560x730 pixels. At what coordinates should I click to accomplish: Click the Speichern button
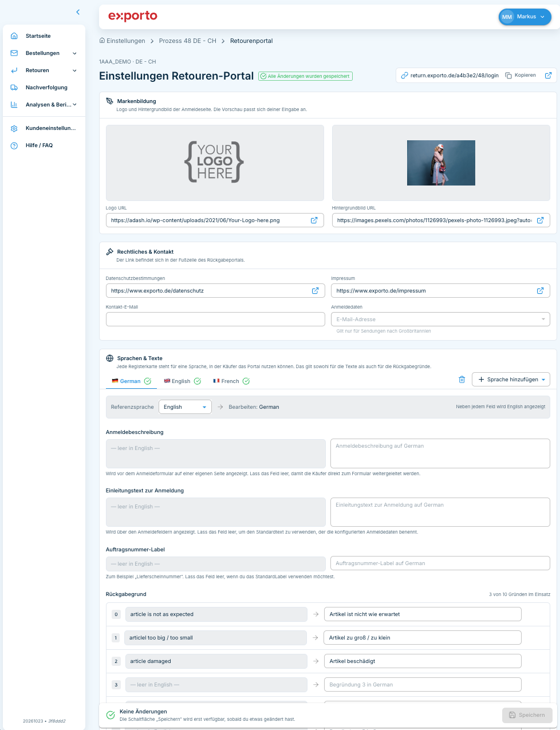[x=527, y=715]
